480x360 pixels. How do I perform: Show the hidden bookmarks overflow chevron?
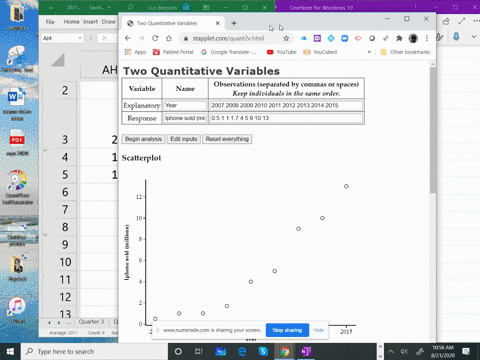(369, 52)
